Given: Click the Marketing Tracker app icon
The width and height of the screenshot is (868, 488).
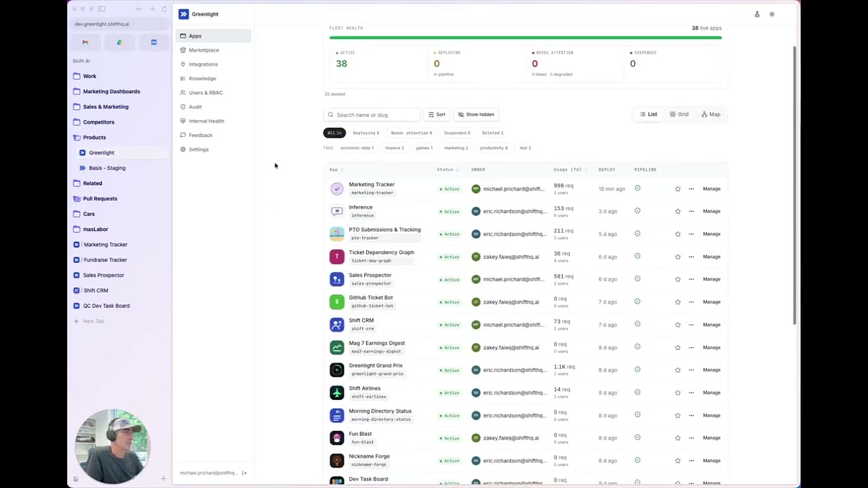Looking at the screenshot, I should pyautogui.click(x=337, y=188).
